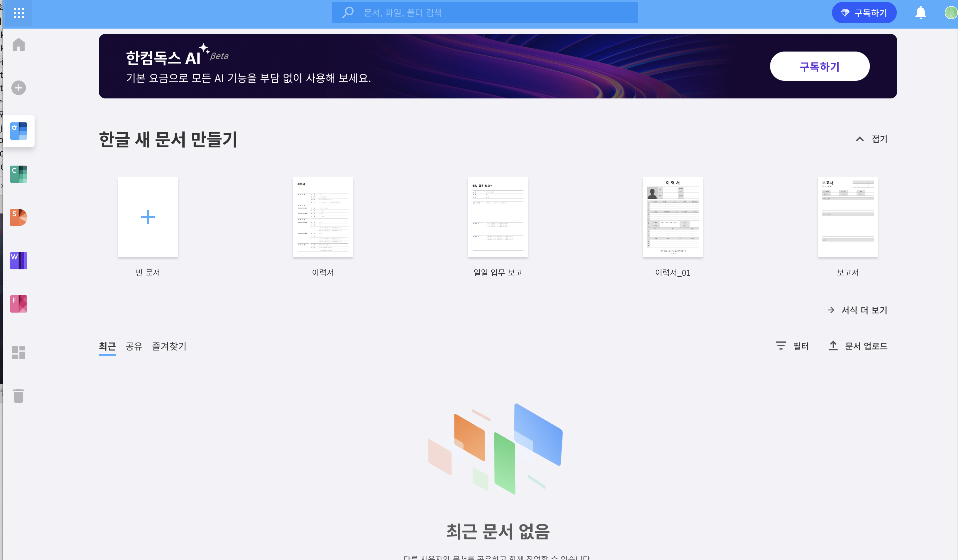This screenshot has width=958, height=560.
Task: Open the trash bin in sidebar
Action: coord(19,395)
